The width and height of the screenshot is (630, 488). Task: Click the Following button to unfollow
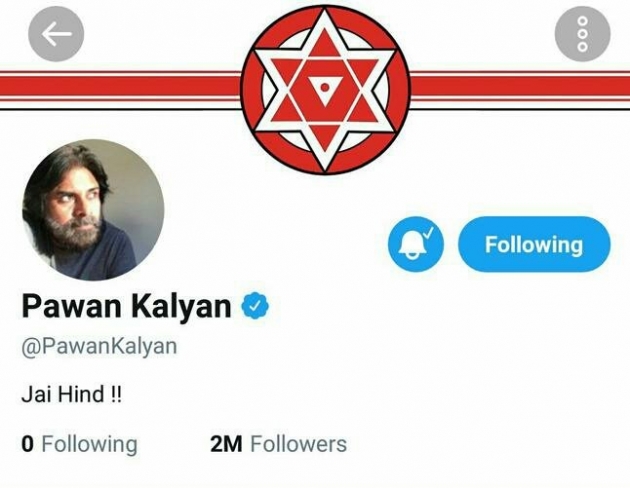[533, 245]
